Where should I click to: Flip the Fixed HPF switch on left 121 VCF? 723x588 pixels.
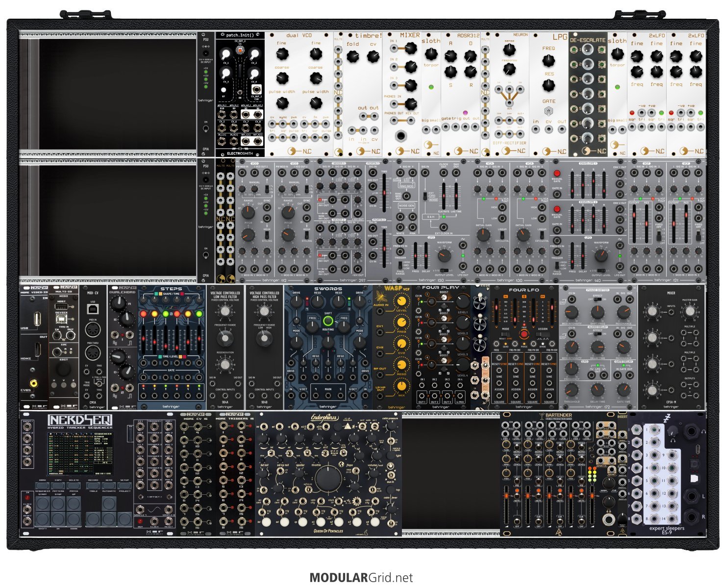click(659, 236)
